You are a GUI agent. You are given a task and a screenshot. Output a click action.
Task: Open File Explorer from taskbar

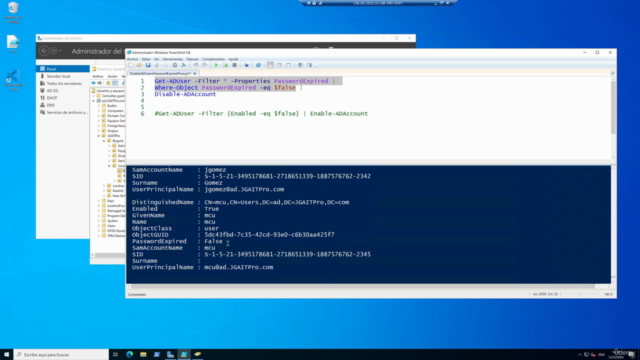[143, 354]
